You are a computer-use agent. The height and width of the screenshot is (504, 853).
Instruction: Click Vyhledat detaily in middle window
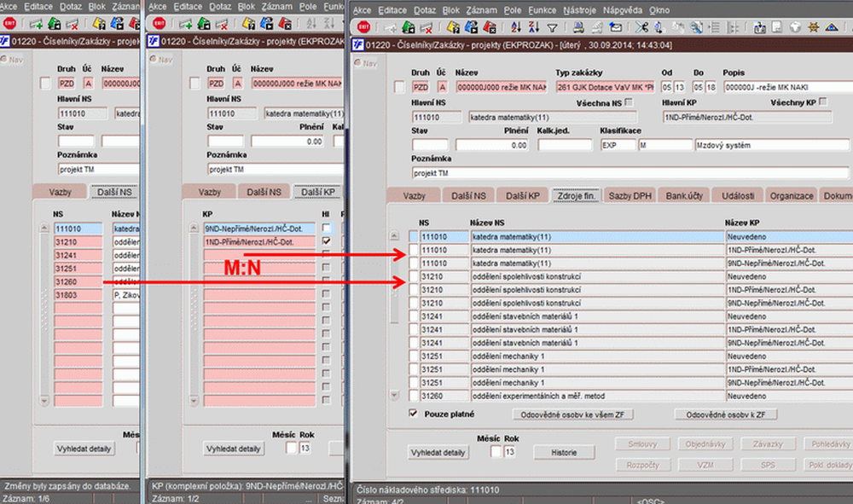click(x=234, y=449)
